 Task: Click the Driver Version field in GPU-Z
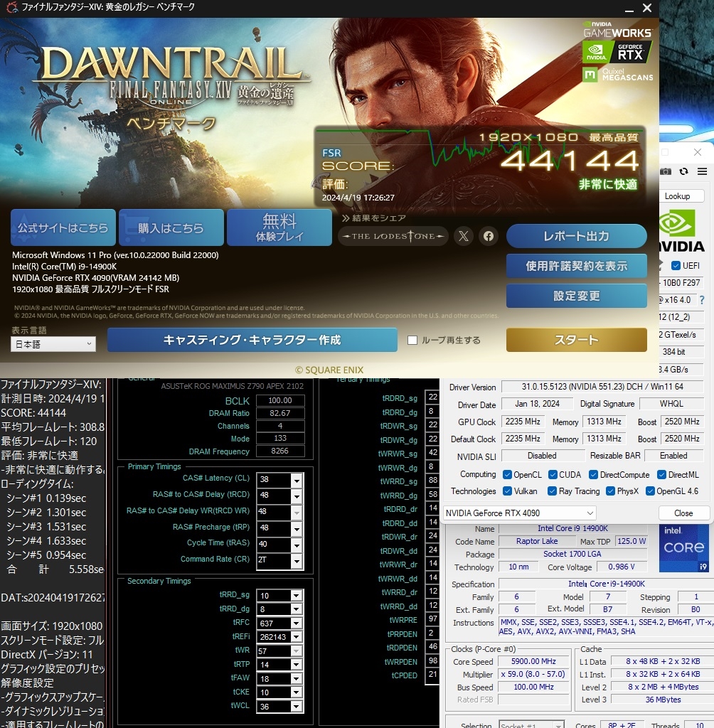pos(602,387)
